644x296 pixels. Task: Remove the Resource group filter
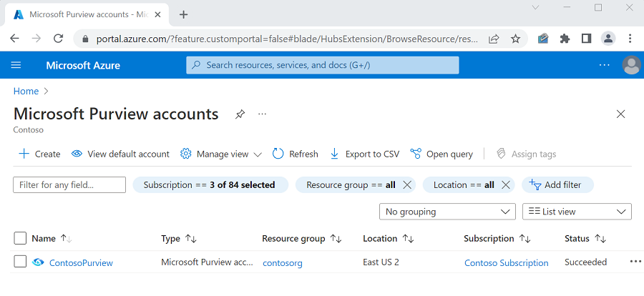pos(407,184)
